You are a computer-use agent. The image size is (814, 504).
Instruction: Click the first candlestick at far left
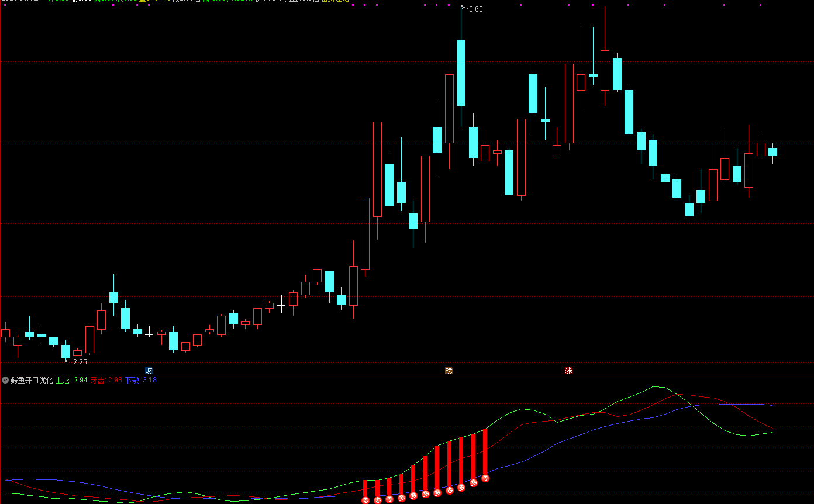(x=5, y=333)
